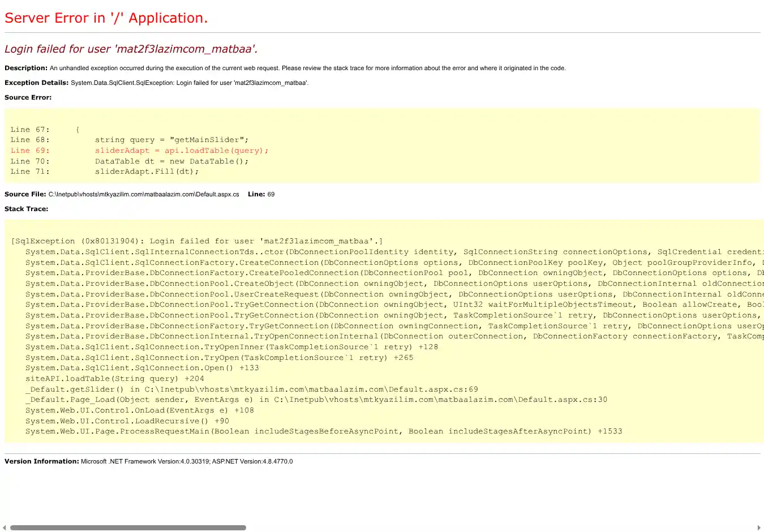
Task: Click the empty scrollbar track right of thumb
Action: (x=498, y=527)
